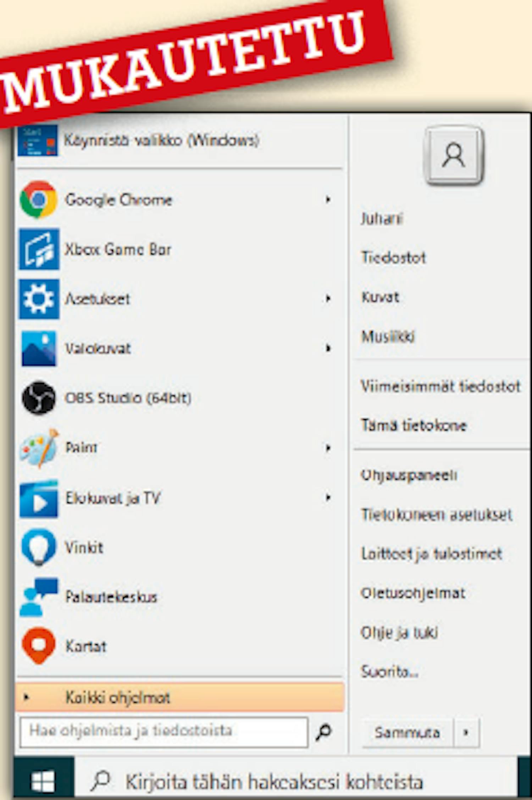
Task: Expand the Google Chrome submenu arrow
Action: point(328,200)
